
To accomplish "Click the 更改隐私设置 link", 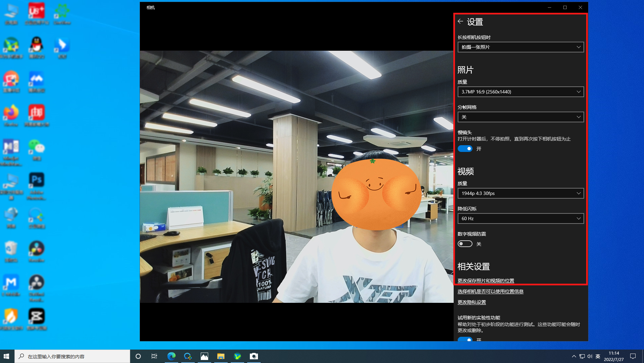I will pos(471,302).
